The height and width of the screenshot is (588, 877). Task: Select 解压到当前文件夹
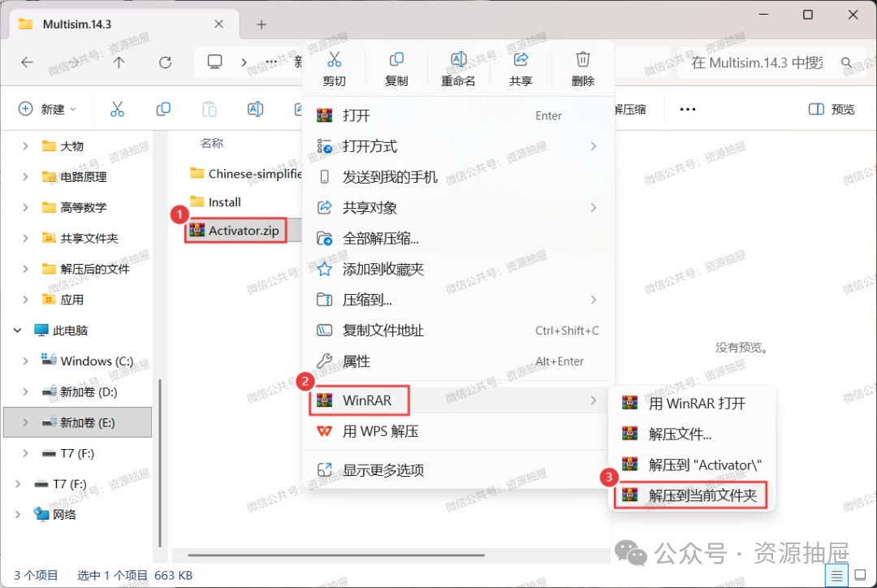(692, 495)
